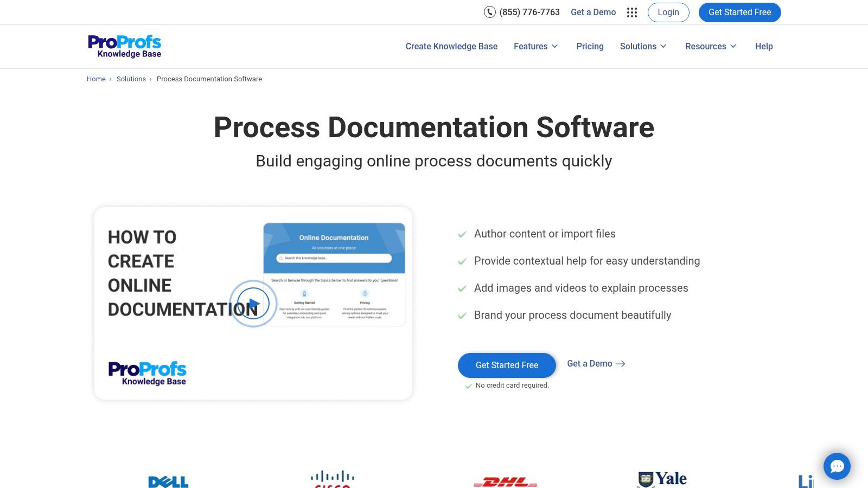The width and height of the screenshot is (868, 488).
Task: Open the nine-dot apps grid icon
Action: 632,12
